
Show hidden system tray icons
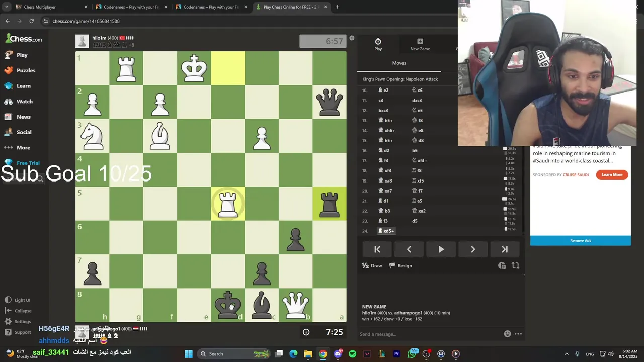566,354
